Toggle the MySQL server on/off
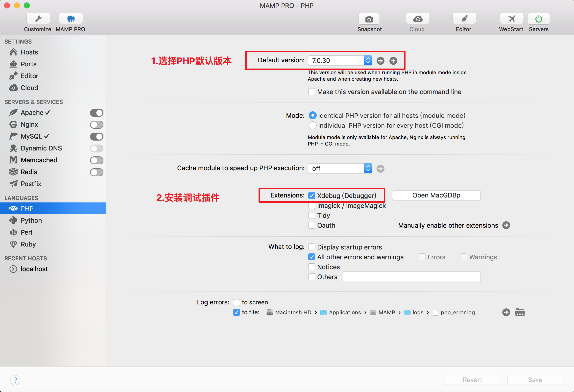The height and width of the screenshot is (392, 574). [97, 136]
